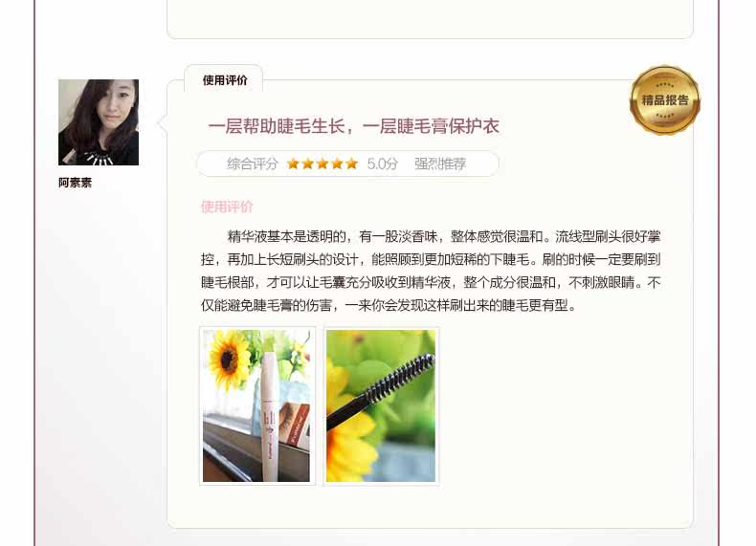Viewport: 756px width, 546px height.
Task: Open 阿素素's profile avatar photo
Action: tap(99, 122)
